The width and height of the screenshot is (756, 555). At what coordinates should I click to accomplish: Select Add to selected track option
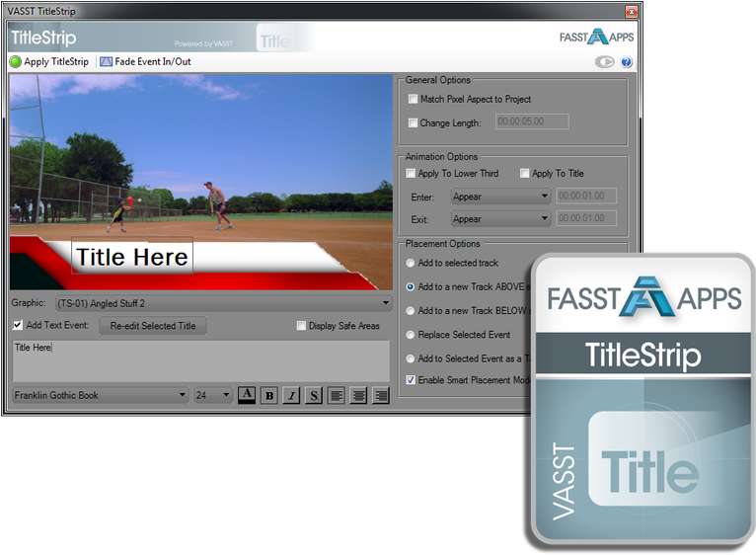(410, 263)
